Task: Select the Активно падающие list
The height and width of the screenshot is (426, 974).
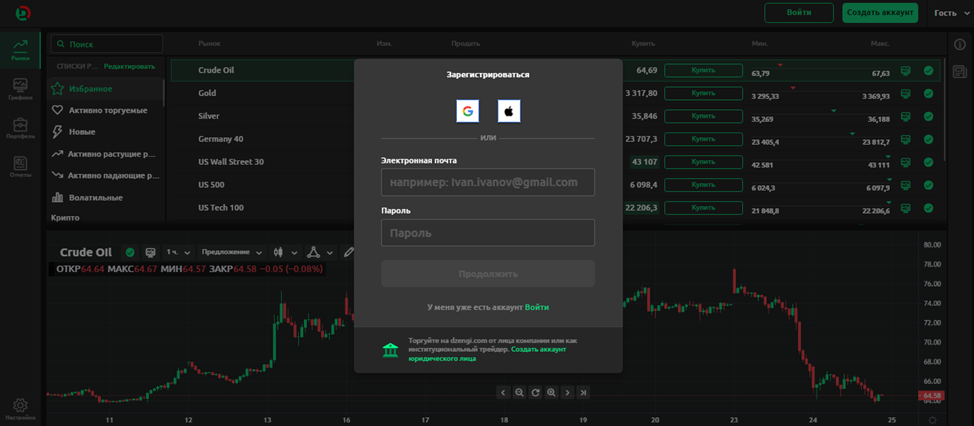Action: [104, 176]
